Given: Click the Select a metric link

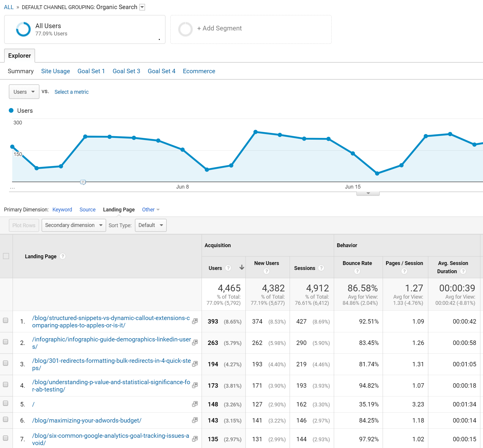Looking at the screenshot, I should click(71, 92).
